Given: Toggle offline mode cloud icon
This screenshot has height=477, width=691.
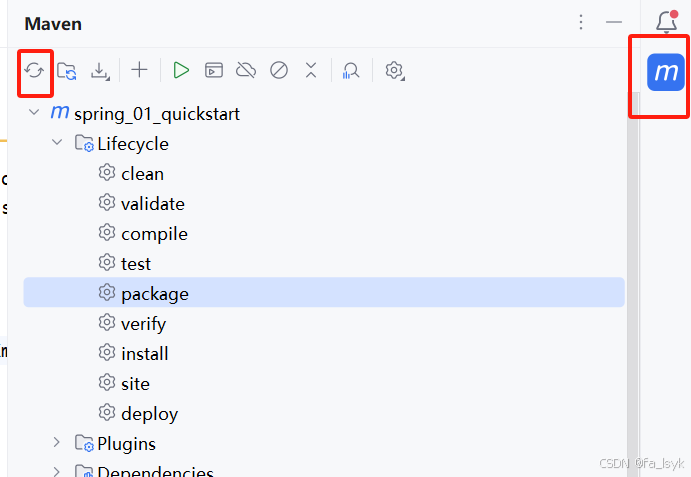Looking at the screenshot, I should (x=246, y=70).
